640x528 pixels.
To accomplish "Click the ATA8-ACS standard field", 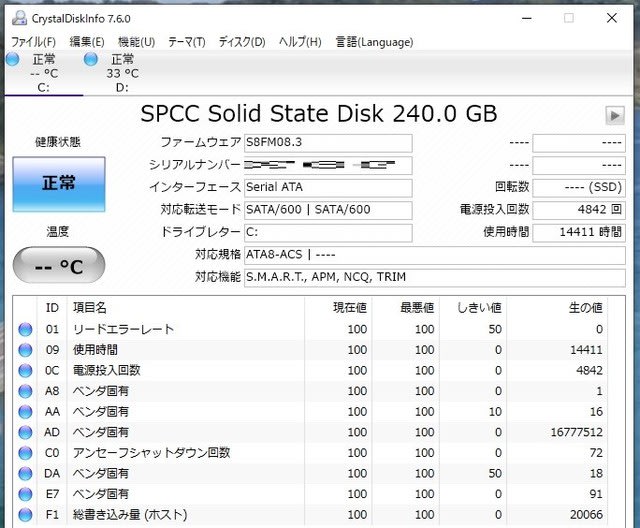I will [435, 255].
